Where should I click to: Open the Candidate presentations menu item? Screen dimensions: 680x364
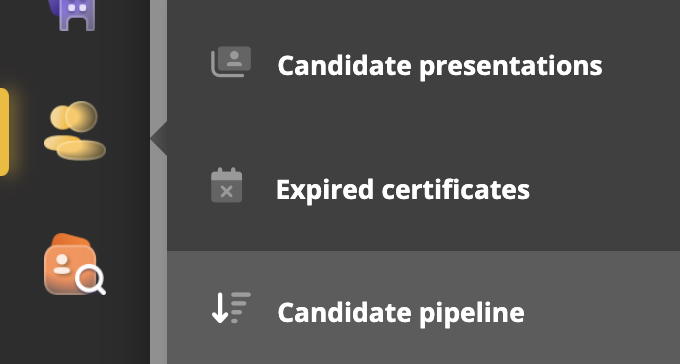point(423,65)
